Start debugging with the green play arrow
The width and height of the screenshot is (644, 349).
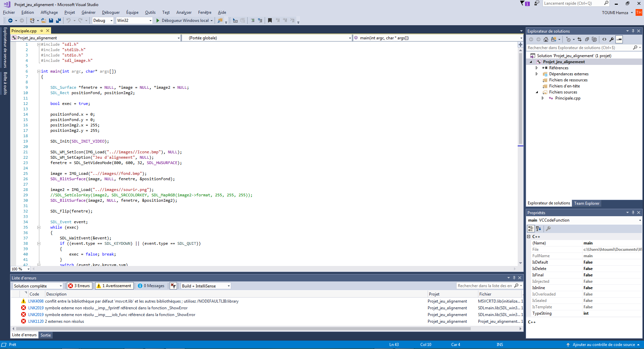[158, 21]
